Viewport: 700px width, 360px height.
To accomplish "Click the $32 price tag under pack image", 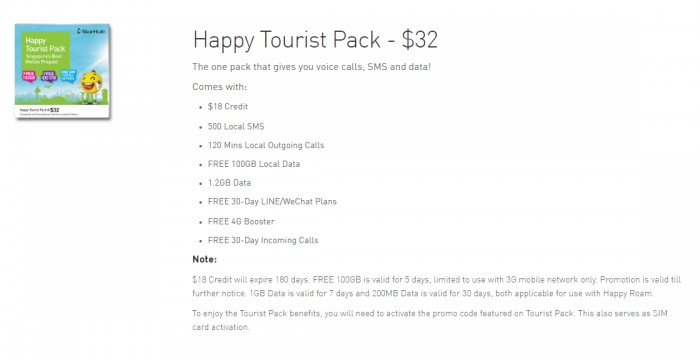I will pyautogui.click(x=54, y=109).
